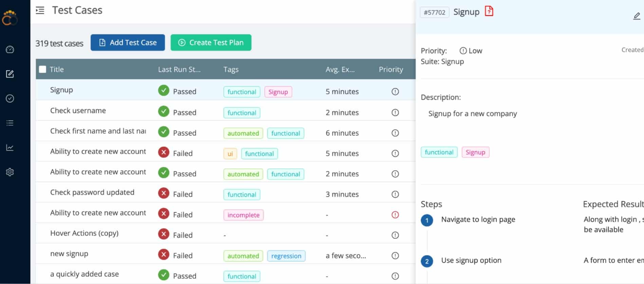Open the settings gear in sidebar
This screenshot has width=644, height=284.
(10, 172)
